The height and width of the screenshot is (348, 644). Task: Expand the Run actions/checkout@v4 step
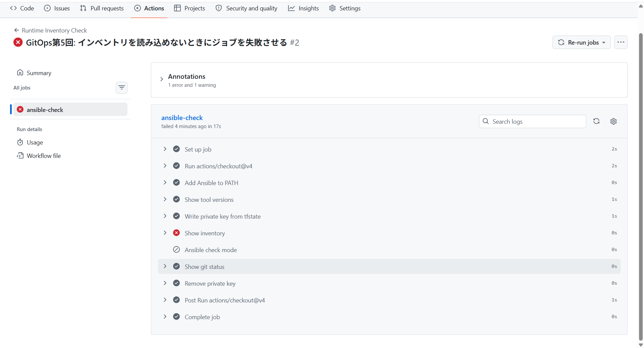(x=389, y=166)
